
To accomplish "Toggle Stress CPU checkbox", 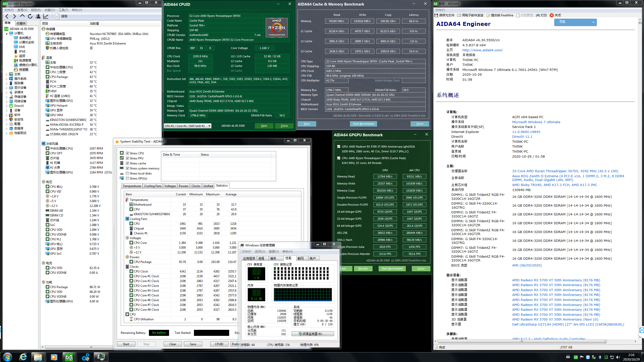I will coord(128,153).
